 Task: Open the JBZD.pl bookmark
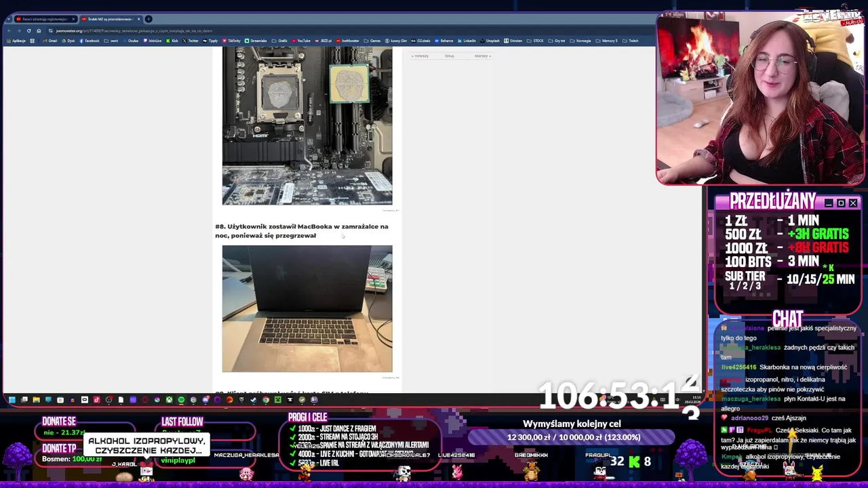coord(323,41)
